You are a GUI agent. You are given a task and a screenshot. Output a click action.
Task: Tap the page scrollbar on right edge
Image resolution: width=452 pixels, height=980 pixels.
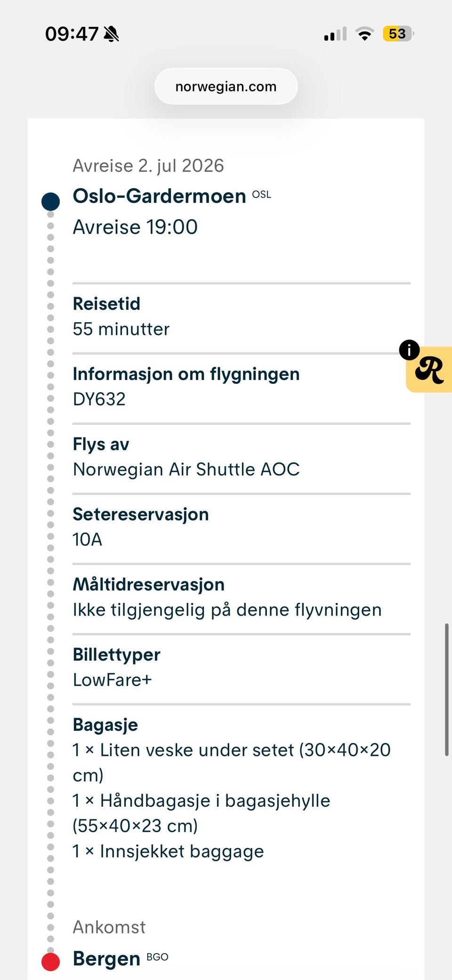coord(446,690)
